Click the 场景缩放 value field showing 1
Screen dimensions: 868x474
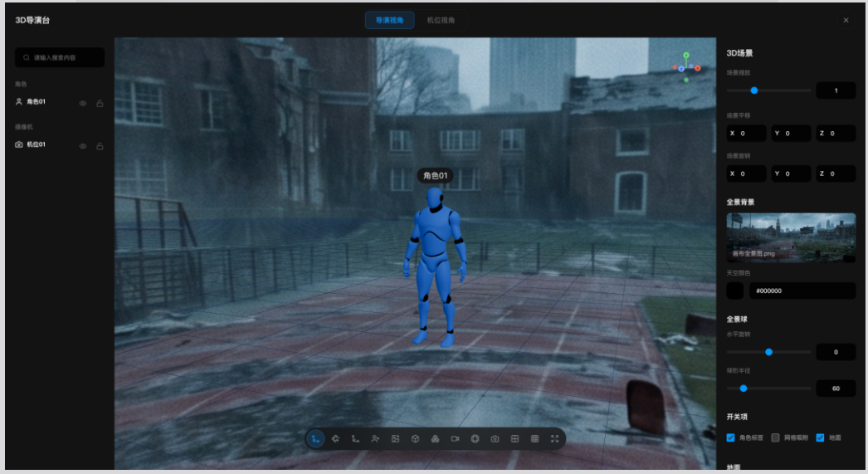click(836, 90)
